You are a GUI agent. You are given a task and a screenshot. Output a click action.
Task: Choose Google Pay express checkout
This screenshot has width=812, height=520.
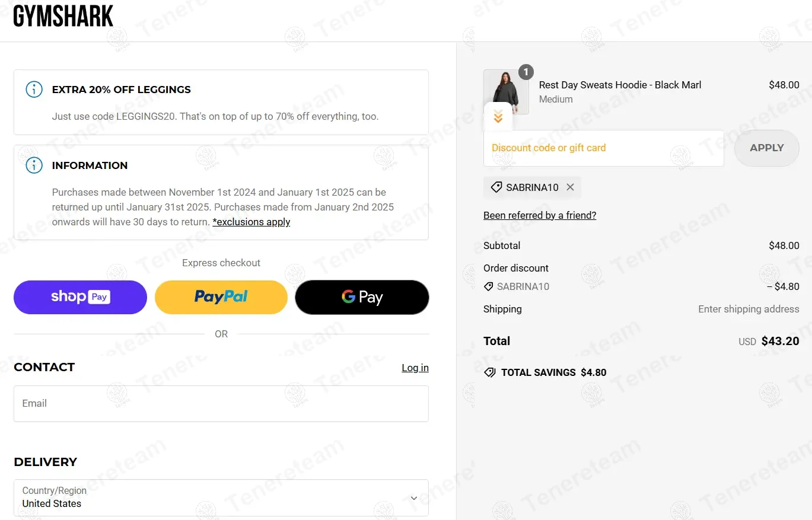(x=362, y=297)
